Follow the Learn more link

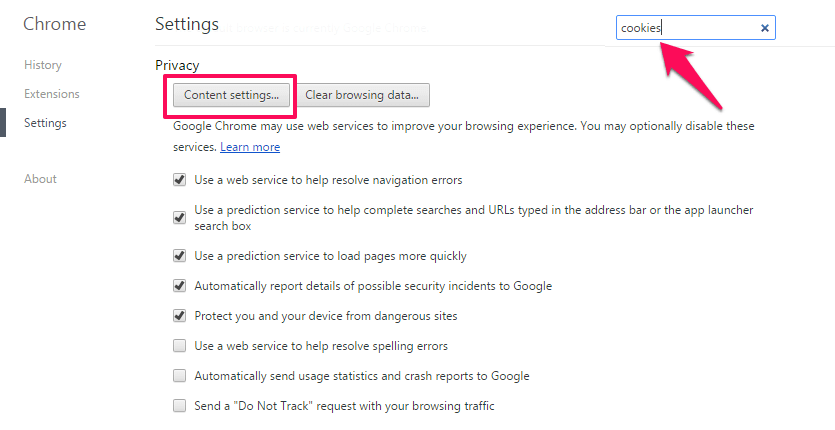(250, 147)
